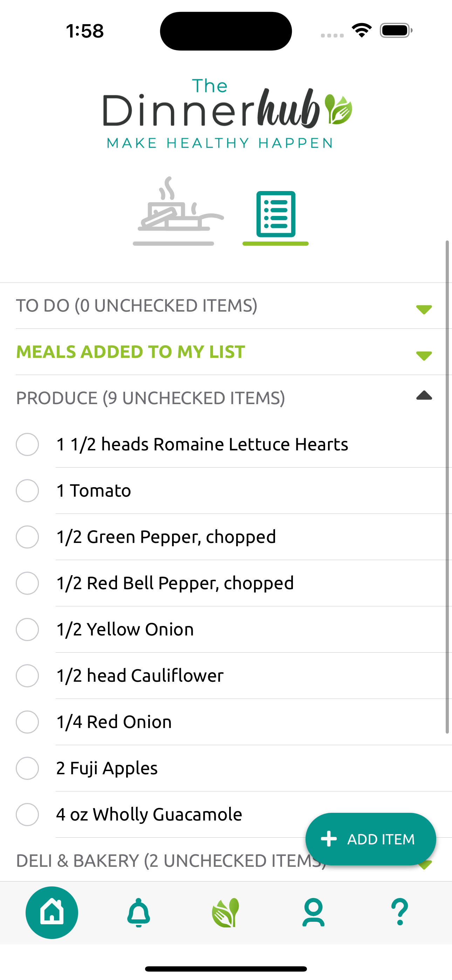Switch to the cooking pan meals view
452x980 pixels.
tap(178, 211)
